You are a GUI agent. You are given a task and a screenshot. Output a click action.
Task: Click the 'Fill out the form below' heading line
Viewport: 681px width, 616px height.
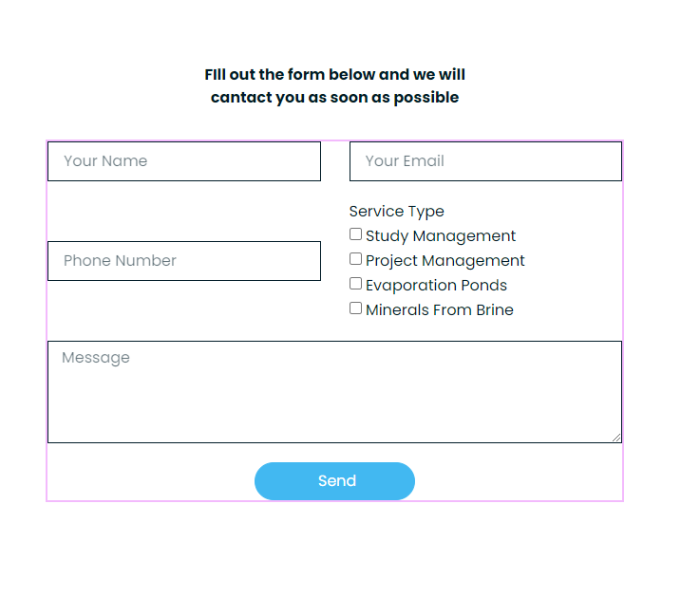334,75
